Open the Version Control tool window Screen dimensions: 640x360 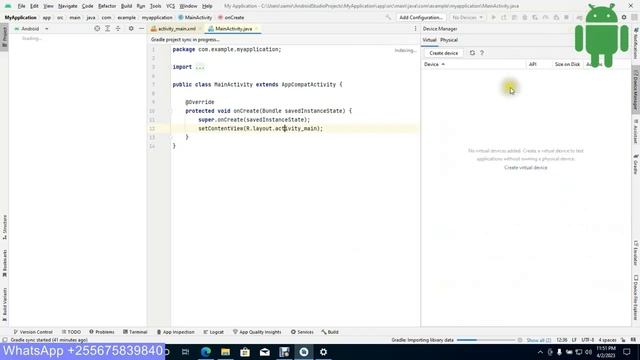(33, 332)
